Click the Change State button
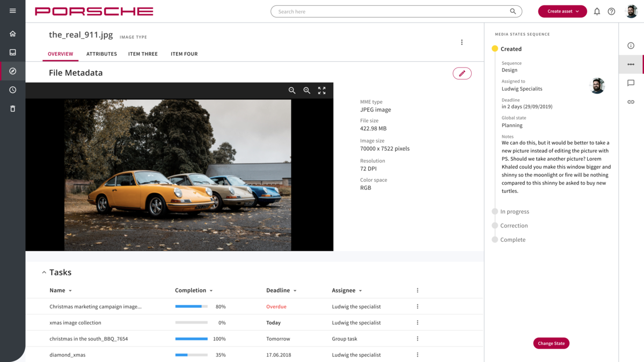 point(551,343)
